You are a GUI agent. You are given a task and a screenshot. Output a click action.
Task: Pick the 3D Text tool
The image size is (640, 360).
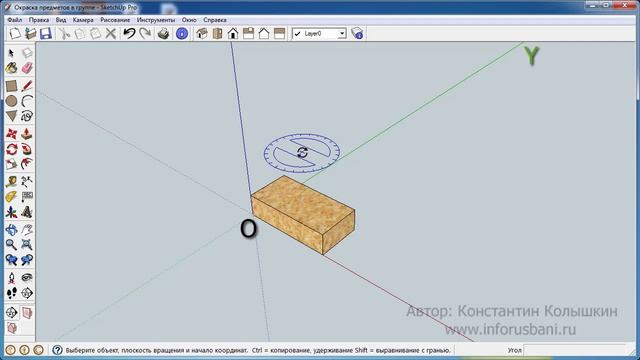(27, 212)
